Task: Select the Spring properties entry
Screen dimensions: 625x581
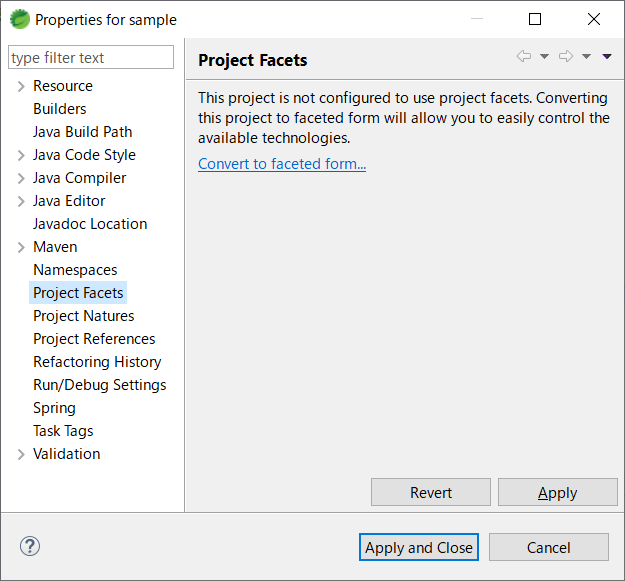Action: tap(54, 408)
